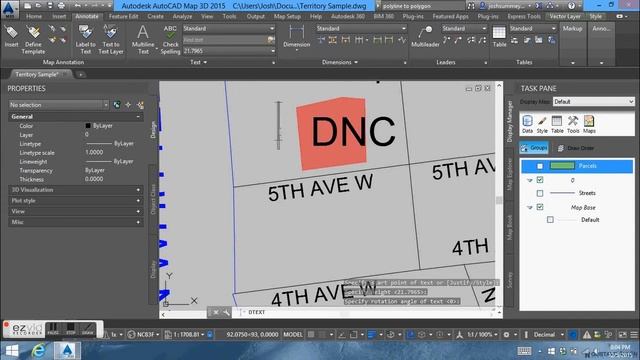Click the Help question mark icon
Viewport: 640px width, 360px height.
(571, 6)
